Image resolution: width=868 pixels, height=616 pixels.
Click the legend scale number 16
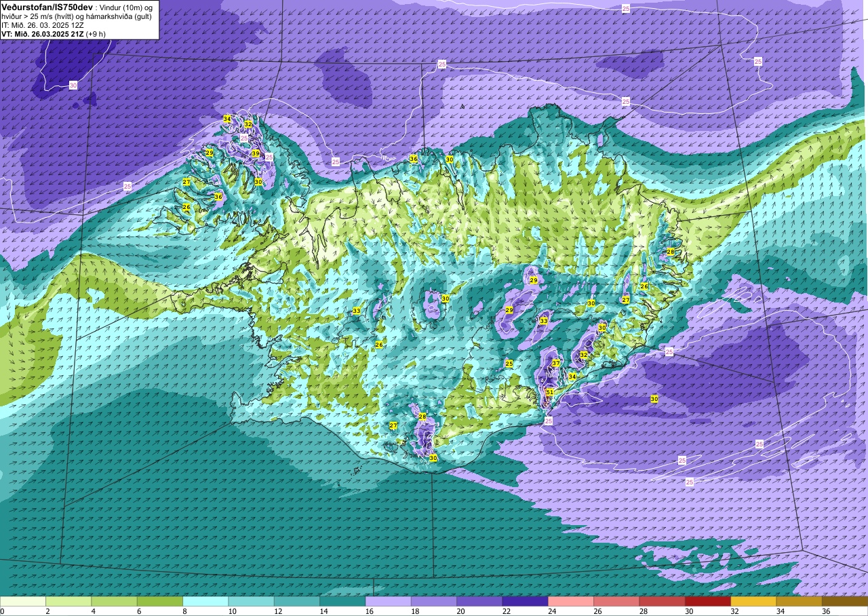(369, 611)
